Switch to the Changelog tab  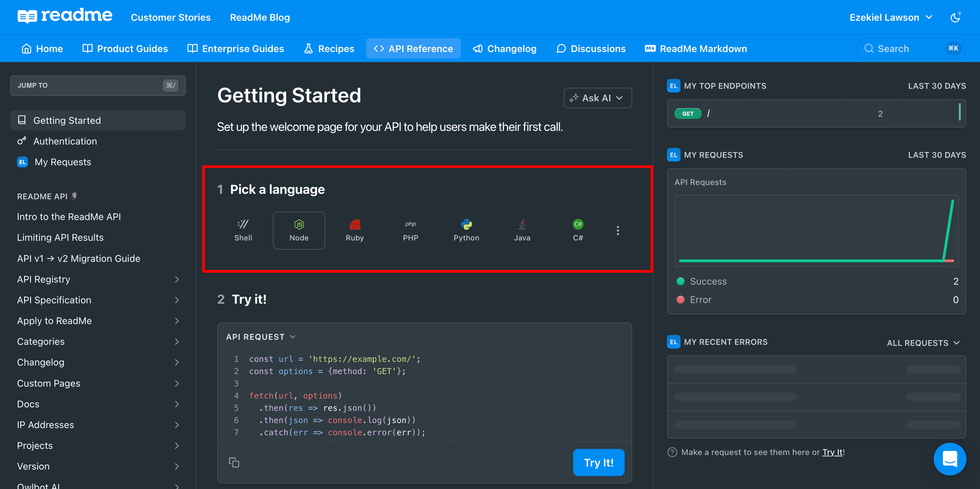point(504,49)
